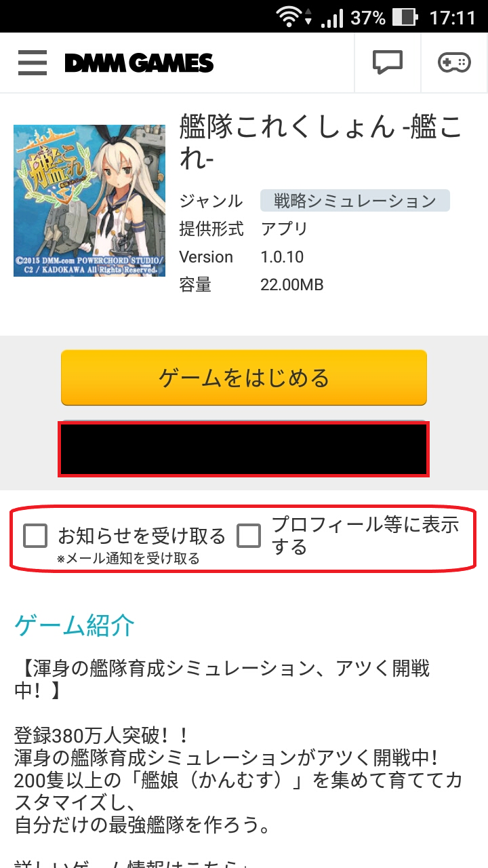This screenshot has width=488, height=868.
Task: Tap the 17:11 clock in status bar
Action: (x=453, y=17)
